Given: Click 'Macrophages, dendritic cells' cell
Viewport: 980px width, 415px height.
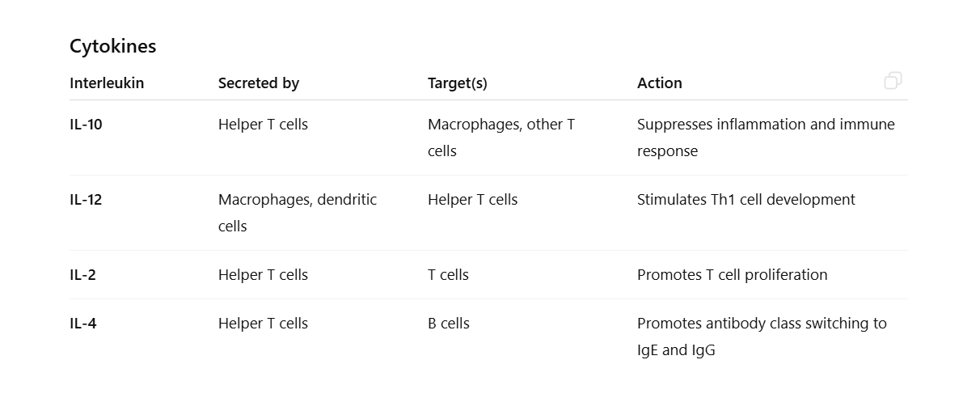Looking at the screenshot, I should point(297,212).
